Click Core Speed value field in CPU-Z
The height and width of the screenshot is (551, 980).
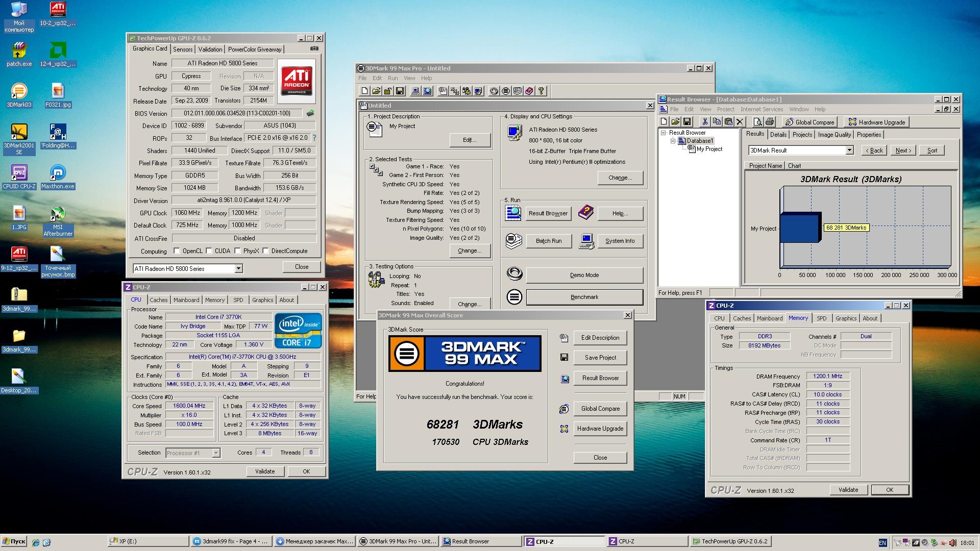[189, 406]
